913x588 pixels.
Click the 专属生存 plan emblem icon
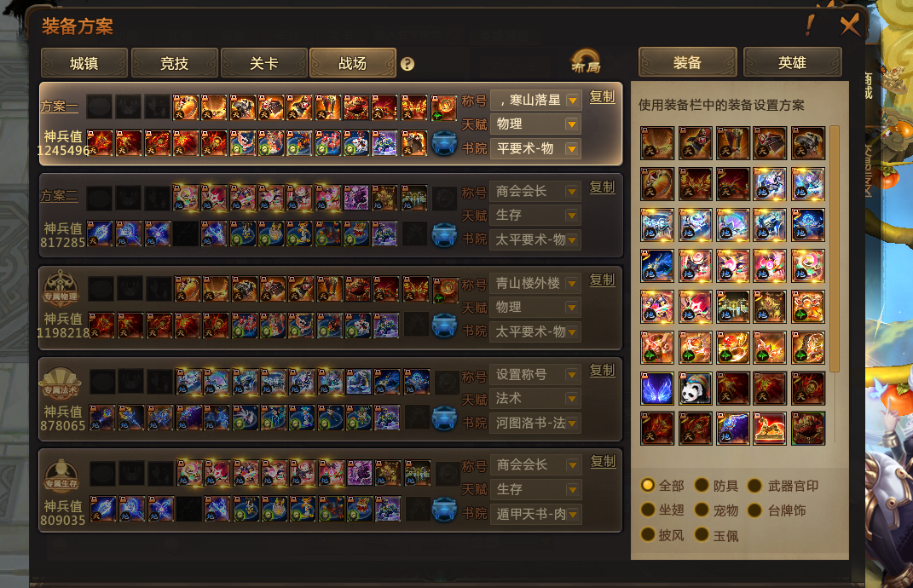(61, 476)
